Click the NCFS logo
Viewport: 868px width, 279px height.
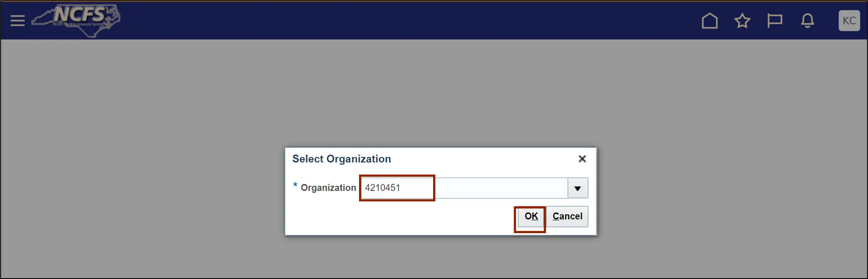pos(76,20)
